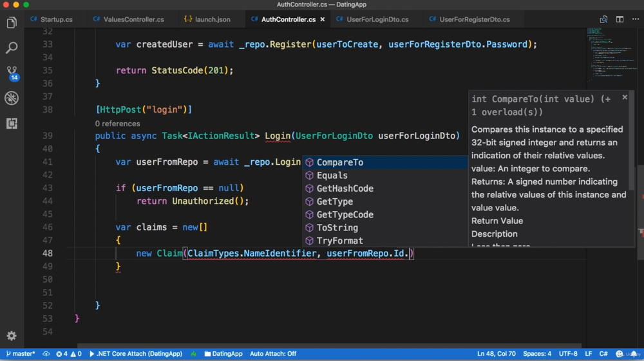Click the HttpPost("login") attribute
The width and height of the screenshot is (644, 361).
tap(144, 109)
